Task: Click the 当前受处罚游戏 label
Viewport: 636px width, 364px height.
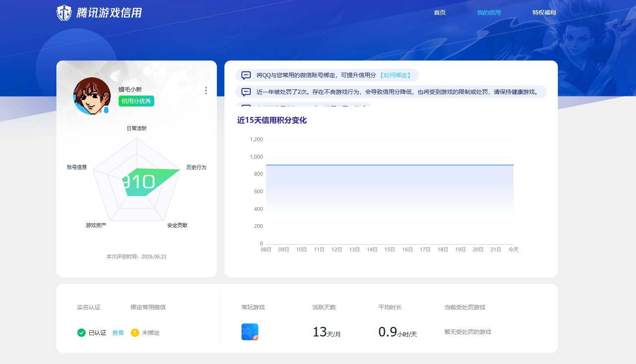Action: click(x=465, y=307)
